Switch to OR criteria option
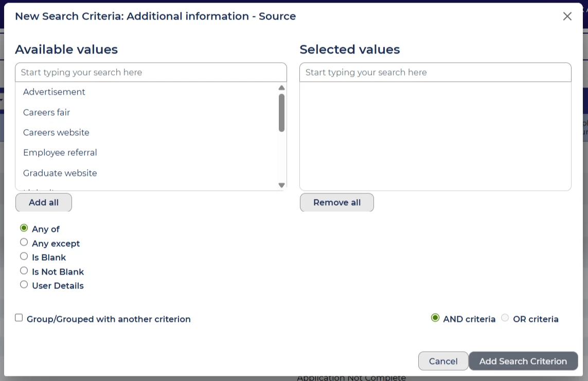This screenshot has width=588, height=381. [x=505, y=318]
